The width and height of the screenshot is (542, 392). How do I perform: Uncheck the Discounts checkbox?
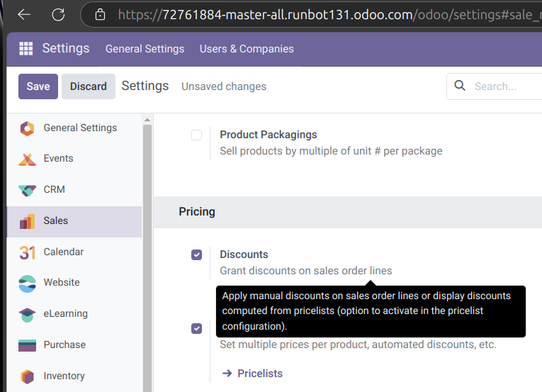[197, 255]
